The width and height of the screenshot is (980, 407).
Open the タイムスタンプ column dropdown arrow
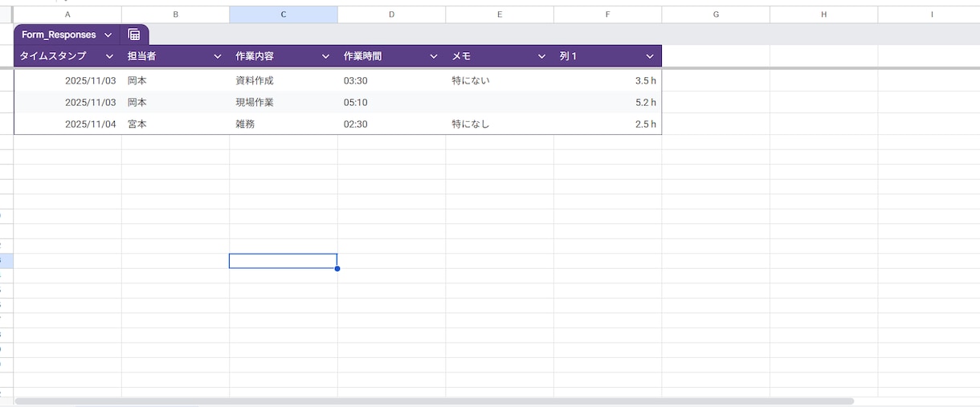pyautogui.click(x=110, y=56)
